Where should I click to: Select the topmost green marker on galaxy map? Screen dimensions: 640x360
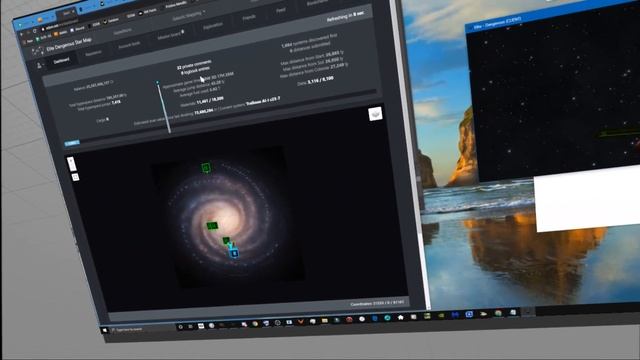tap(206, 167)
